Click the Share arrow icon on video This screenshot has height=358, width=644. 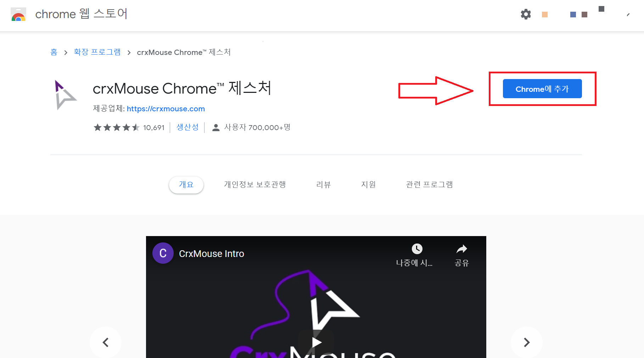461,249
